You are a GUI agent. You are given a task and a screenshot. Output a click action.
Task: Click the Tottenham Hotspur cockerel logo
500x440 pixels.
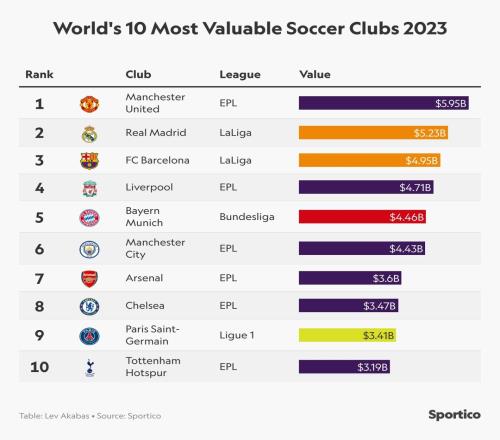pos(89,367)
